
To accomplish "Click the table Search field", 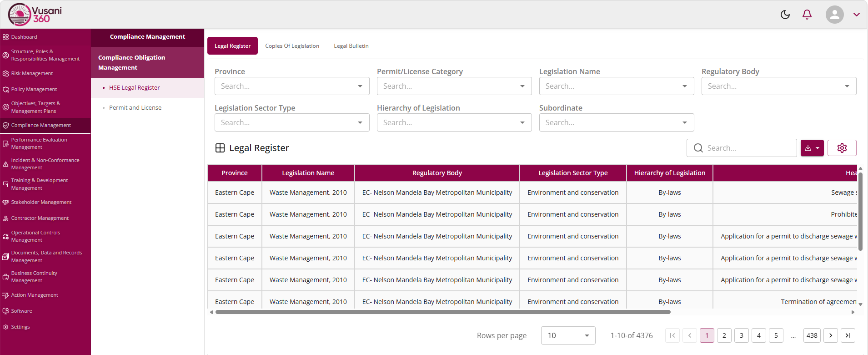I will pos(742,148).
